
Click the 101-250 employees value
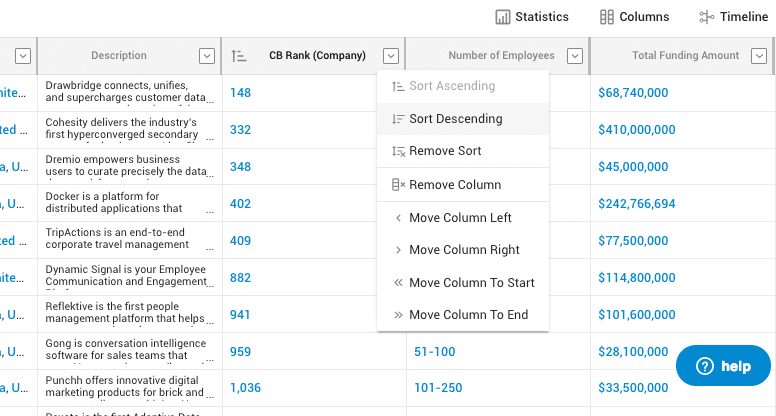pyautogui.click(x=438, y=388)
